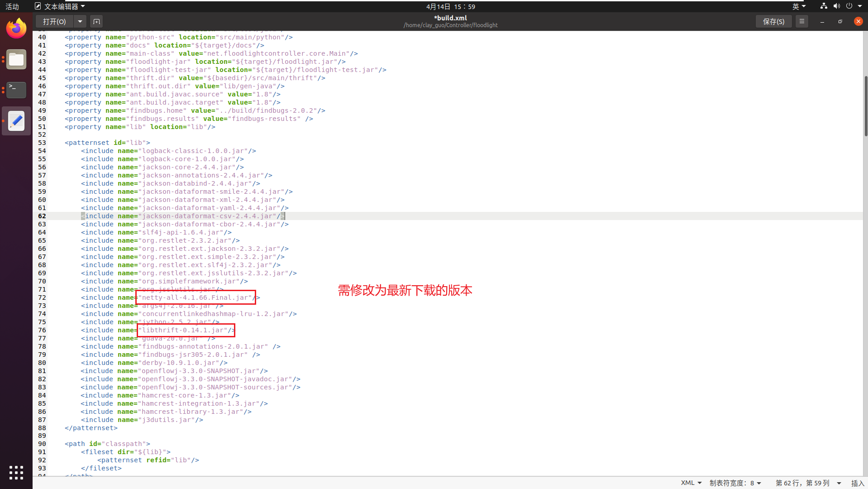
Task: Click the pencil app icon beside 文本编辑器
Action: pyautogui.click(x=38, y=6)
